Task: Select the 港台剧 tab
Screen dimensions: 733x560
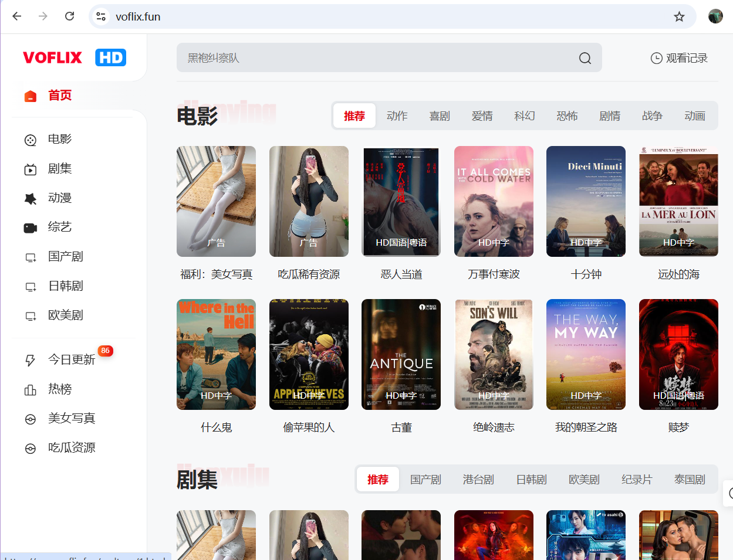Action: [478, 480]
